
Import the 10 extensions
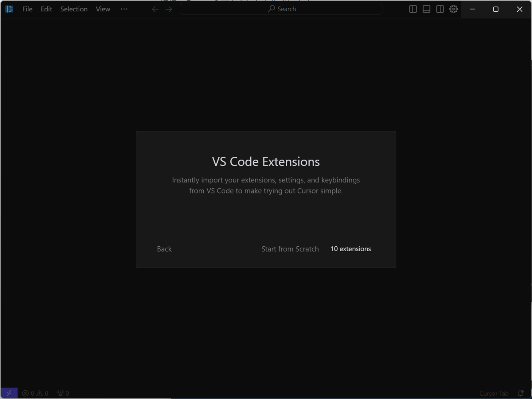click(x=351, y=249)
